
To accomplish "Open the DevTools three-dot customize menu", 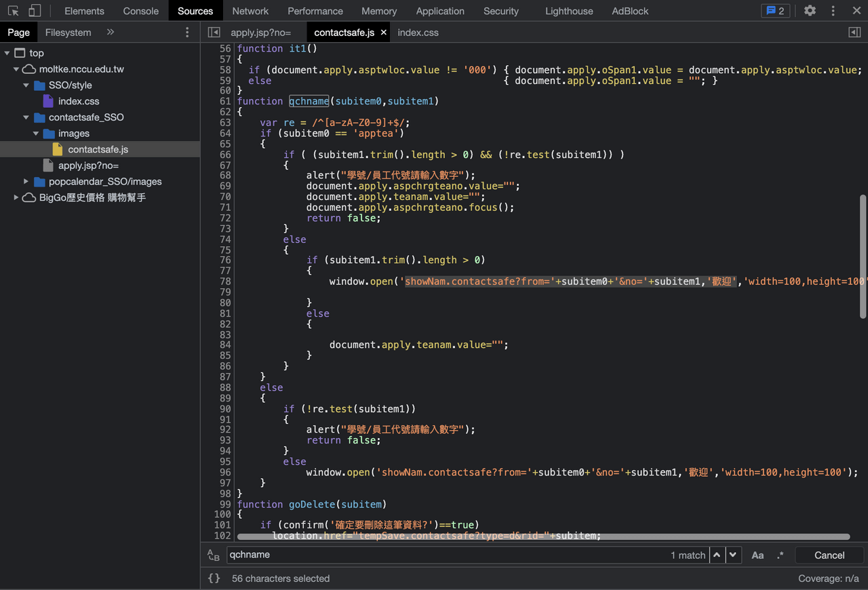I will 833,11.
